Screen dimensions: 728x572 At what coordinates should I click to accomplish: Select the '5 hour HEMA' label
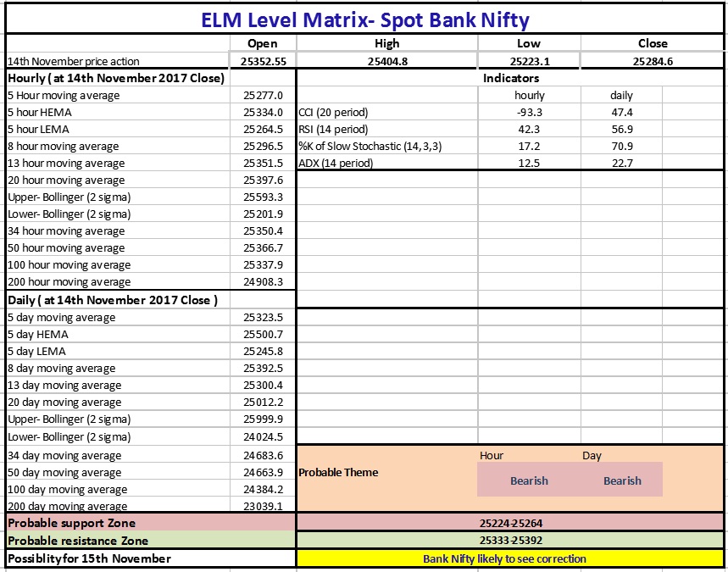(40, 113)
